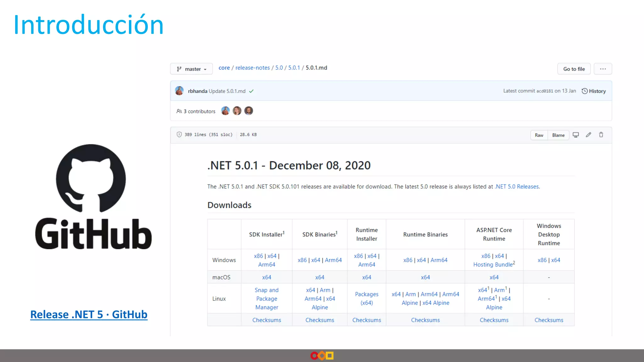Click the '389 lines (351 sloc)' text
644x362 pixels.
click(208, 134)
